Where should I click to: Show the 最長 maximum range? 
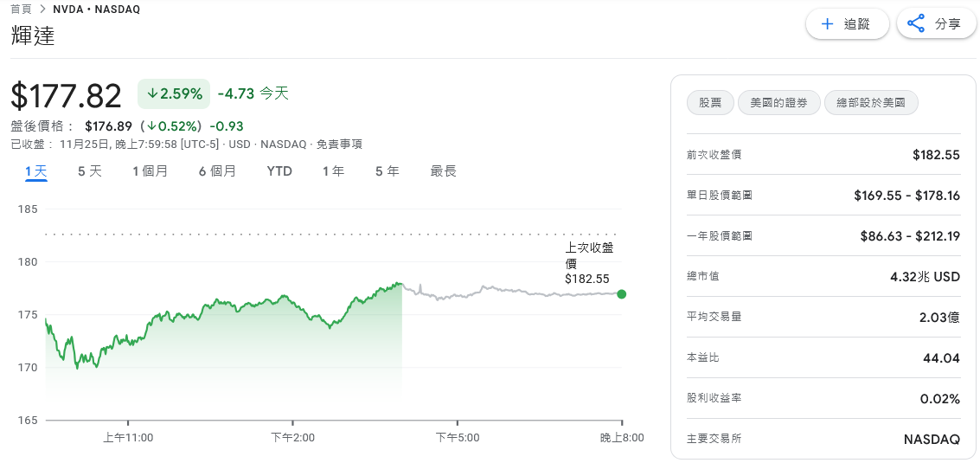[x=444, y=171]
